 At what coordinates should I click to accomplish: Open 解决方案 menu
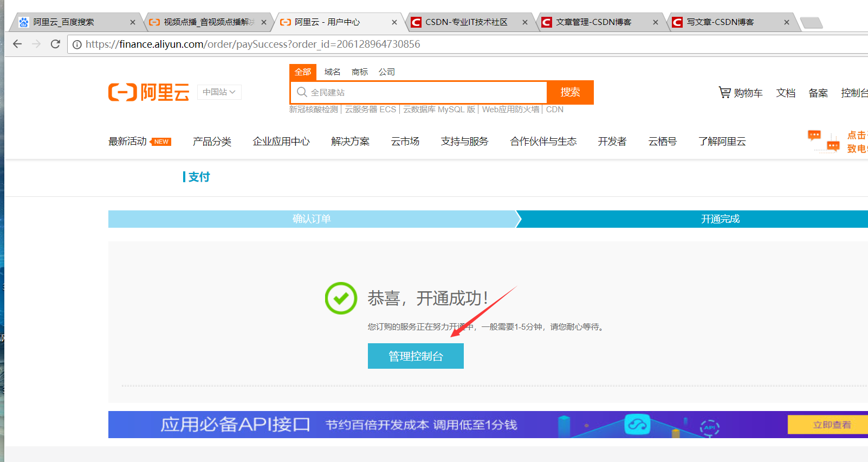(x=350, y=142)
